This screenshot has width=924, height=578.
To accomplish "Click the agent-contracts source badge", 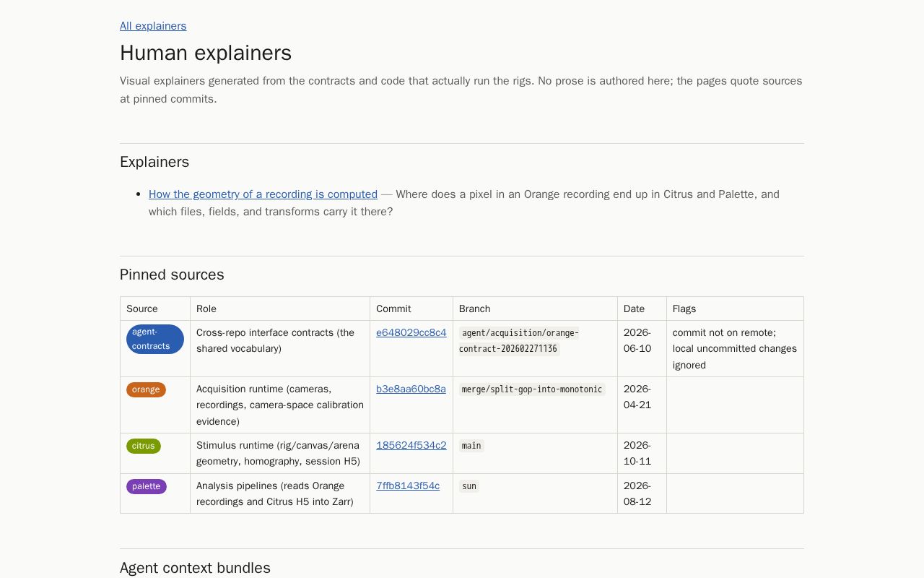I will coord(155,340).
